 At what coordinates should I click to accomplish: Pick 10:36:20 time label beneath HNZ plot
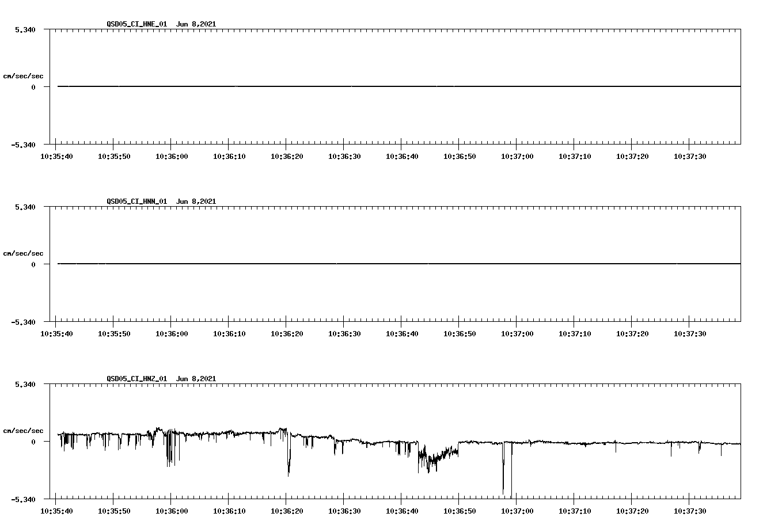(287, 511)
